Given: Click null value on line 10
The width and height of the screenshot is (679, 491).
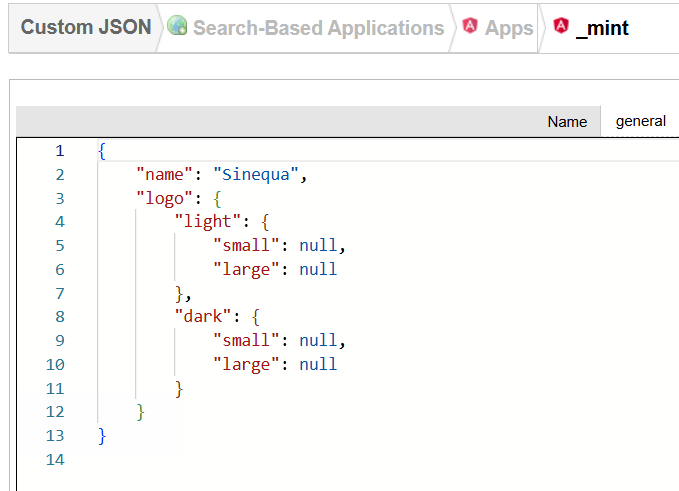Looking at the screenshot, I should (x=318, y=364).
